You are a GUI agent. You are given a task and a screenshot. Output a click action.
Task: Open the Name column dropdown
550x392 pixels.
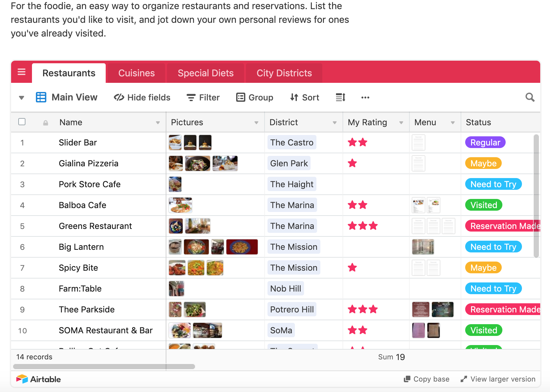click(x=158, y=123)
